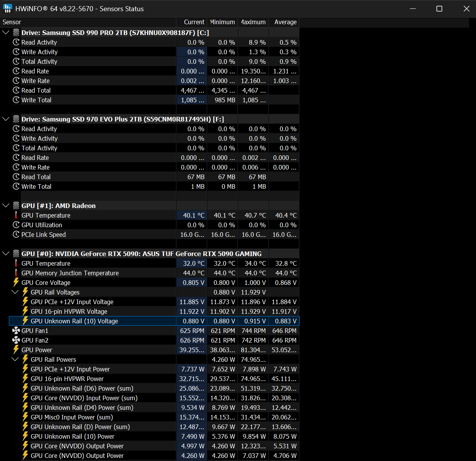Click the 625 RPM current GPU Fan1 value
Viewport: 476px width, 461px height.
click(x=192, y=331)
